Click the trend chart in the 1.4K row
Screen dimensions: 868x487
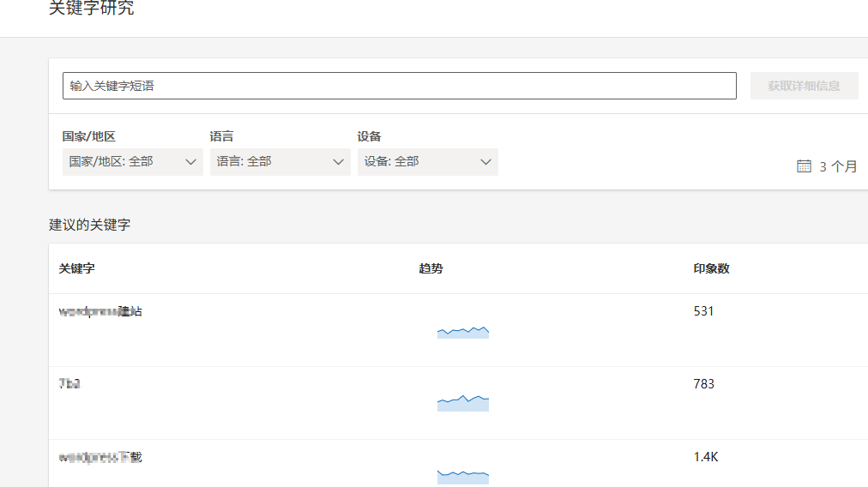[x=463, y=477]
